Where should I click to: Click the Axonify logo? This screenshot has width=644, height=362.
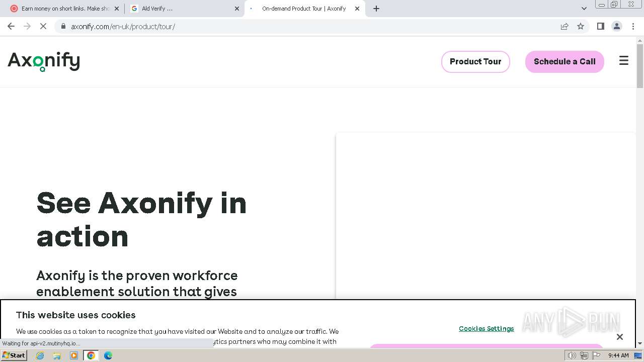44,62
